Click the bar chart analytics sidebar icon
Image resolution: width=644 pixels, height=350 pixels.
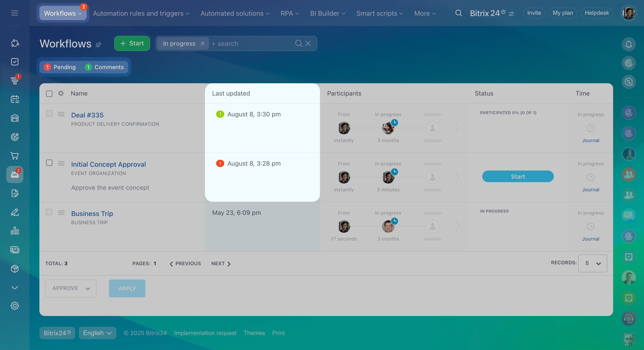15,231
